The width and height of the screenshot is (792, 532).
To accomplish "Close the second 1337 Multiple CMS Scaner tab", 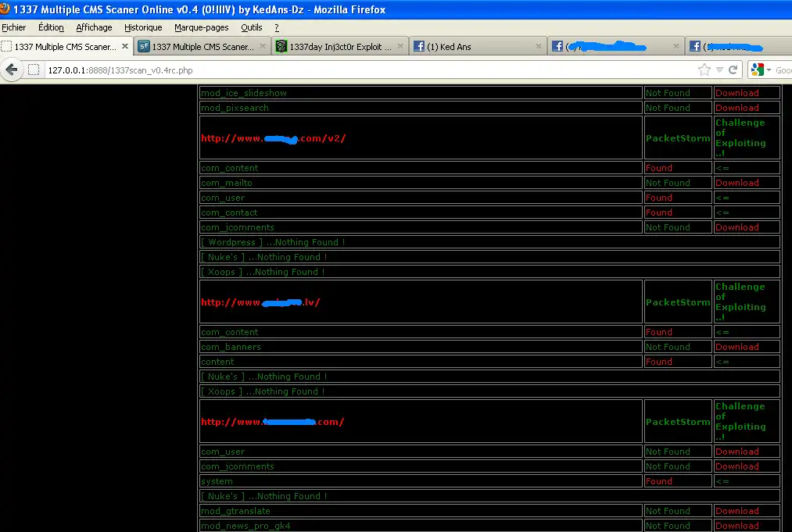I will pos(263,46).
